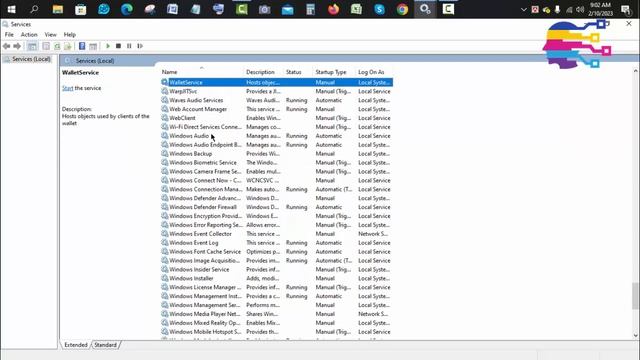
Task: Switch to the Standard tab
Action: coord(105,345)
